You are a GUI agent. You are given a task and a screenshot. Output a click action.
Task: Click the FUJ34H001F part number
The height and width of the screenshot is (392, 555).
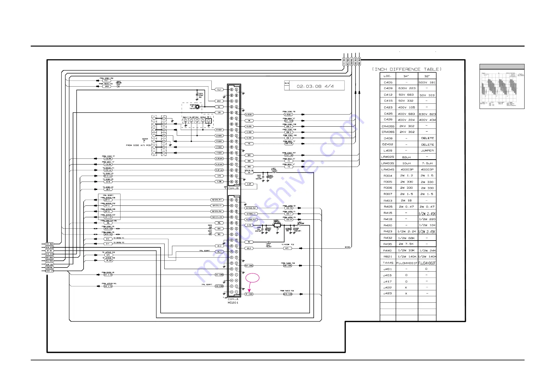click(407, 263)
